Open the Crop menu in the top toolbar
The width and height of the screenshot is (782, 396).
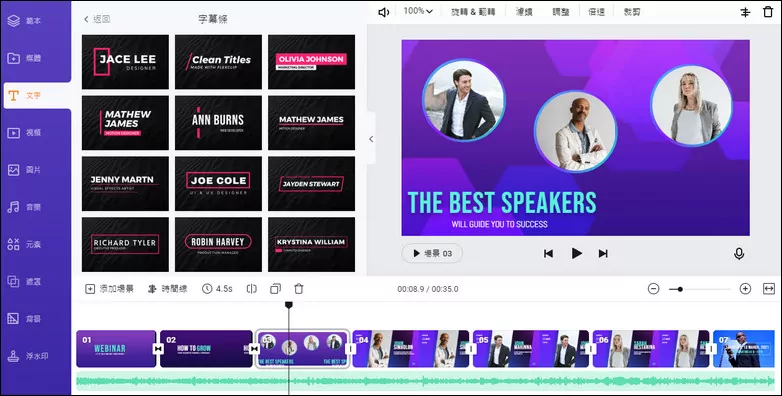point(632,11)
